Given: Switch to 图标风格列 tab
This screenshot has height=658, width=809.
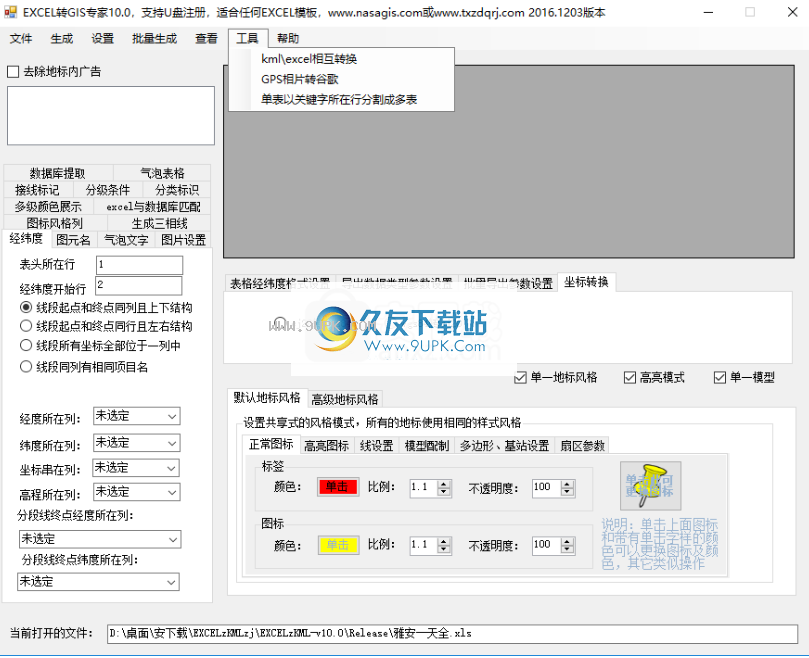Looking at the screenshot, I should 55,223.
